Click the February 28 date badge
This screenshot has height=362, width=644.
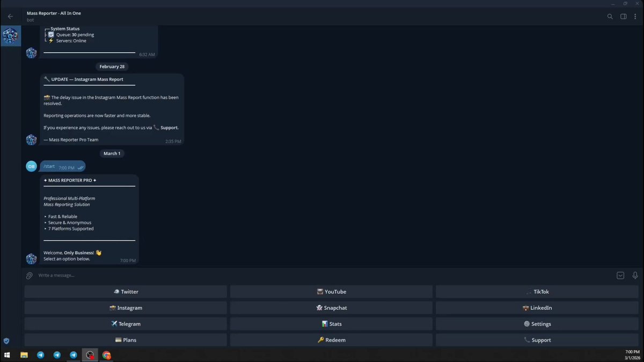click(x=112, y=67)
